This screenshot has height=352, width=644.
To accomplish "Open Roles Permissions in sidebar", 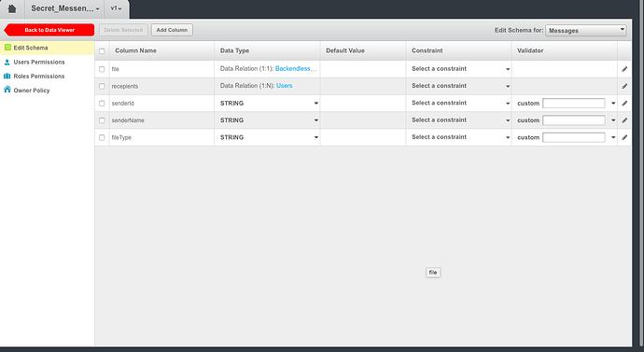I will tap(39, 76).
